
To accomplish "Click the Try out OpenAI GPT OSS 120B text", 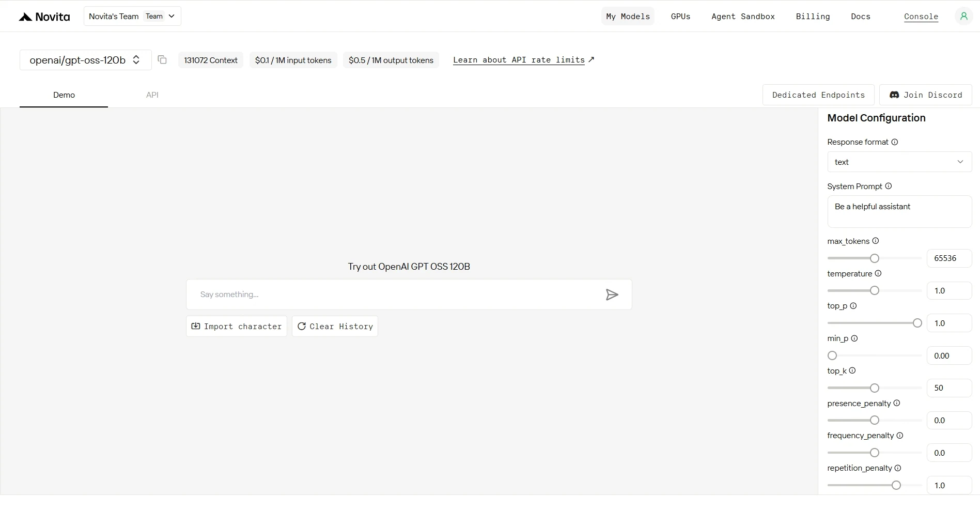I will click(x=409, y=267).
